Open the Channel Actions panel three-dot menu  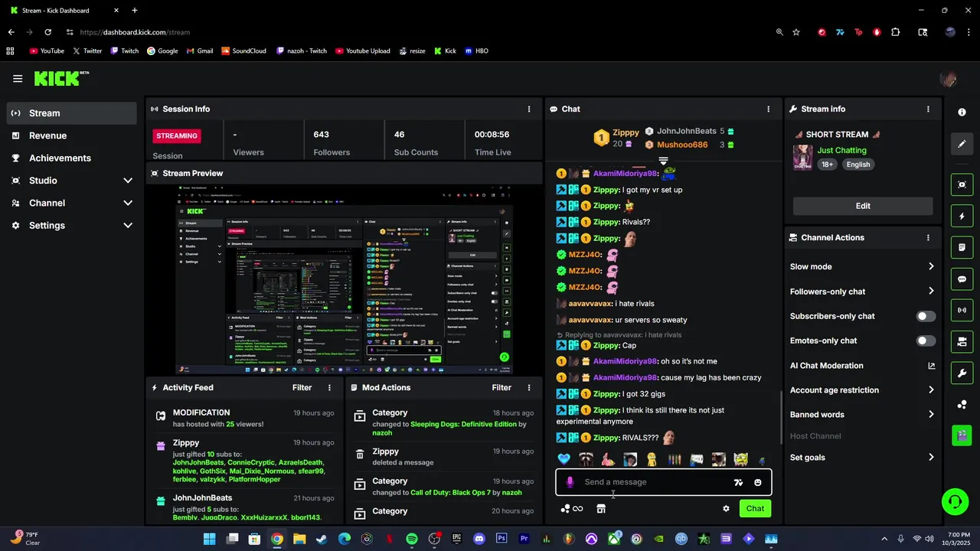(x=929, y=237)
